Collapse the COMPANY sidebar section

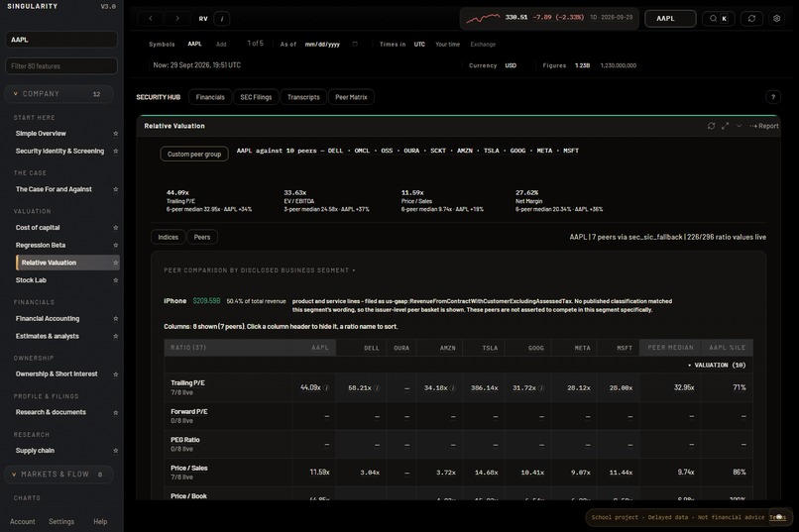(x=59, y=94)
